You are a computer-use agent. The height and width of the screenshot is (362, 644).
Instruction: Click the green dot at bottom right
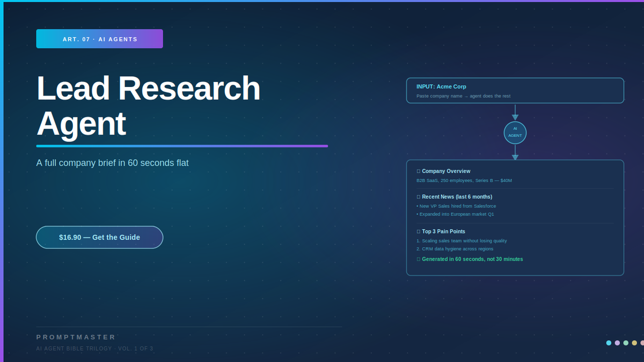click(626, 343)
